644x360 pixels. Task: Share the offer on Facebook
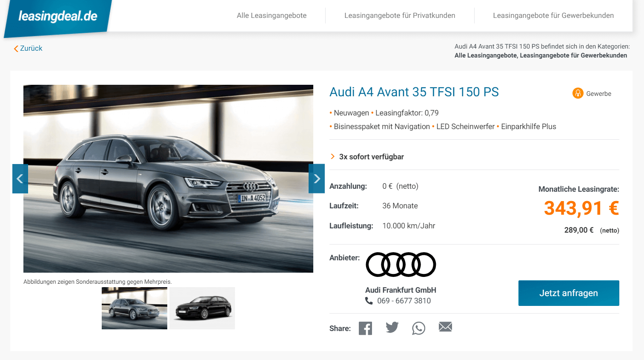coord(365,328)
